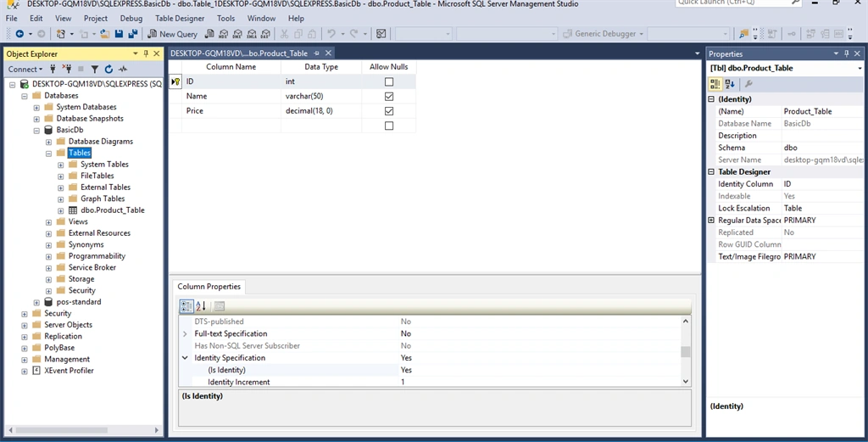This screenshot has width=868, height=442.
Task: Pin the Properties panel
Action: (x=847, y=53)
